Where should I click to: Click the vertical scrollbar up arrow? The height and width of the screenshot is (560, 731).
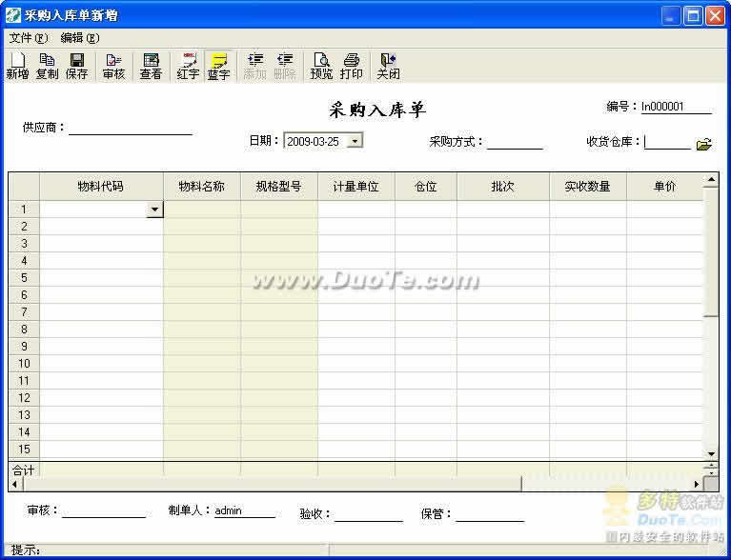(x=711, y=180)
